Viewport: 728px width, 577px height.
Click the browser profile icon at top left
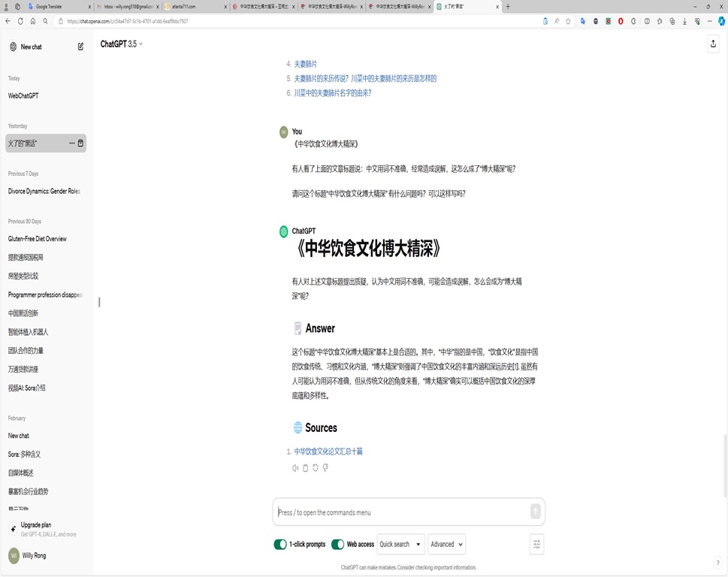pyautogui.click(x=6, y=7)
